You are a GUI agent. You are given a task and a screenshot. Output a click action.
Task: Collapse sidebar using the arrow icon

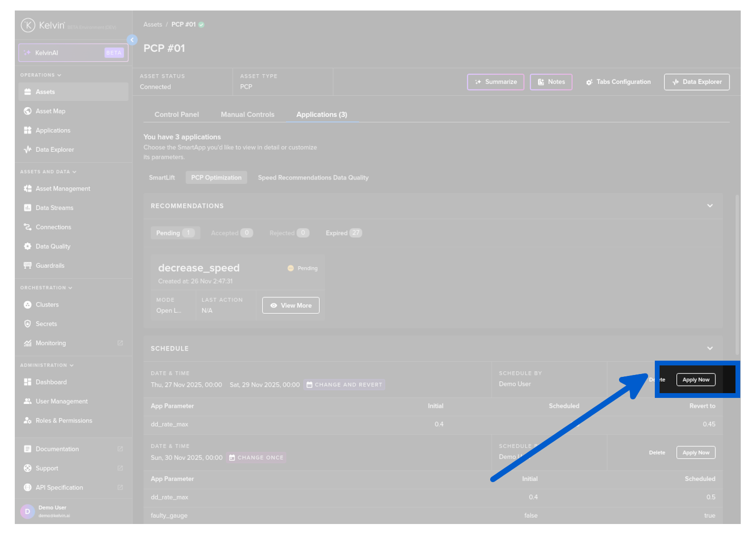coord(132,40)
